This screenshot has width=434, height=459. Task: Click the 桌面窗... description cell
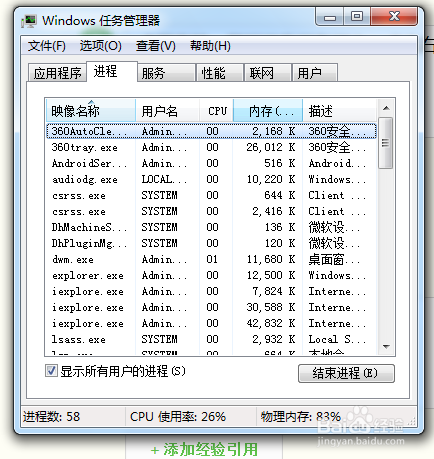pyautogui.click(x=334, y=259)
